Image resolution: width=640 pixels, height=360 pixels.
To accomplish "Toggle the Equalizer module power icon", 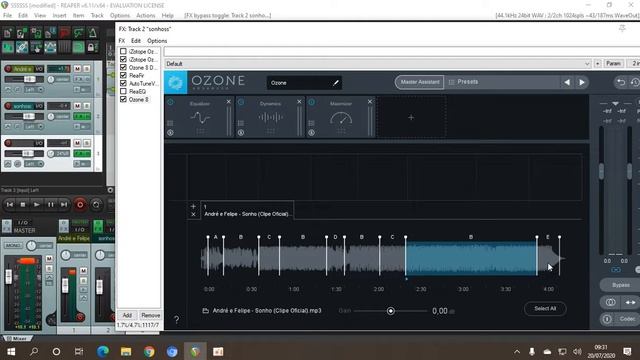I will (x=171, y=102).
